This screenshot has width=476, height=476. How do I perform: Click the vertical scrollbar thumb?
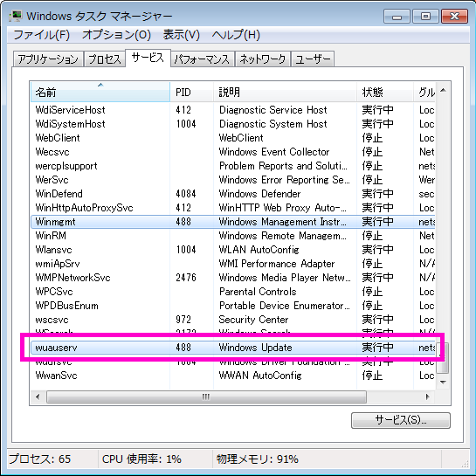click(x=443, y=358)
